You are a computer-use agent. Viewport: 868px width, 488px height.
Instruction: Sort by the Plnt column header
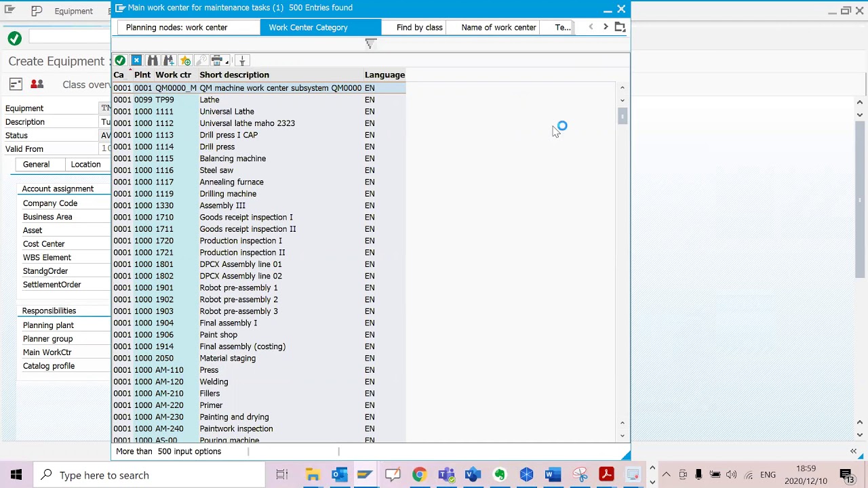[142, 75]
